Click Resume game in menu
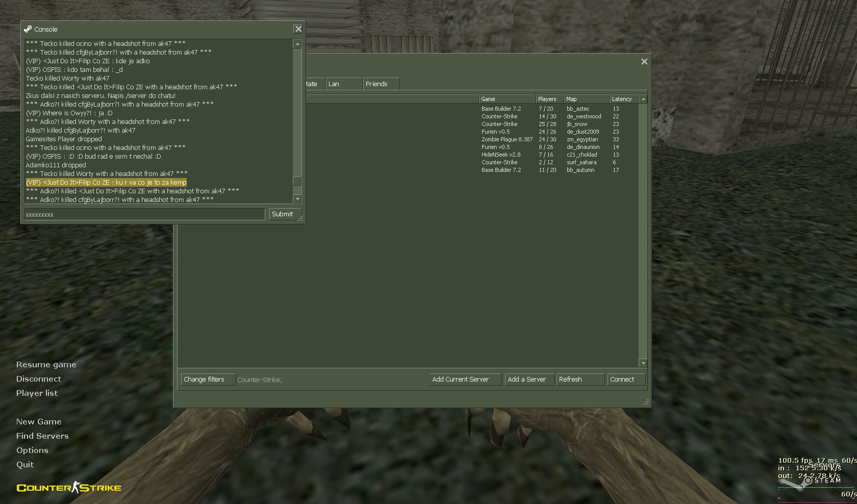 [46, 365]
